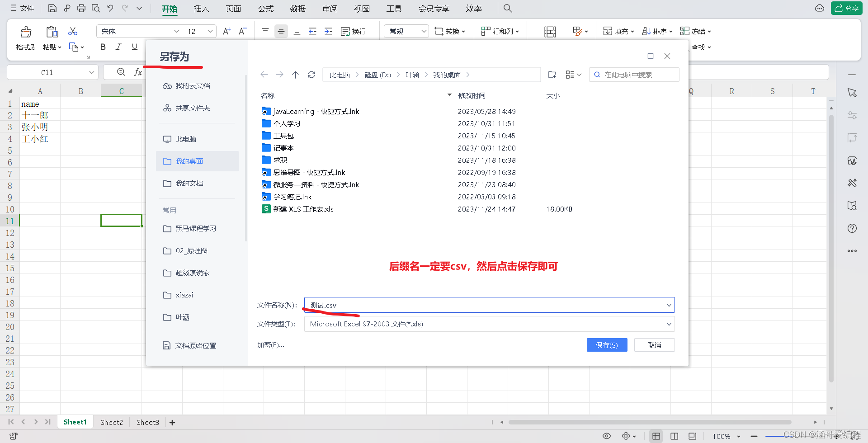The image size is (868, 443).
Task: Switch to Sheet2 tab
Action: tap(111, 422)
